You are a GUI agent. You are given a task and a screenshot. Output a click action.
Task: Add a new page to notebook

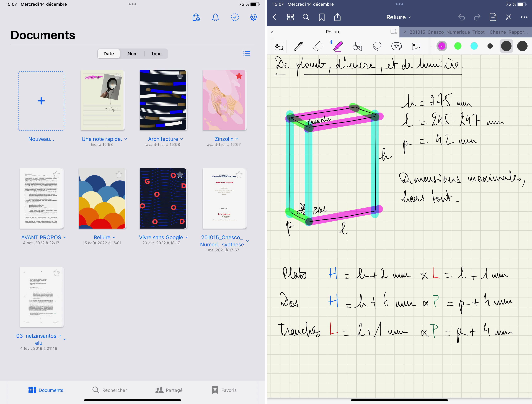pyautogui.click(x=493, y=17)
